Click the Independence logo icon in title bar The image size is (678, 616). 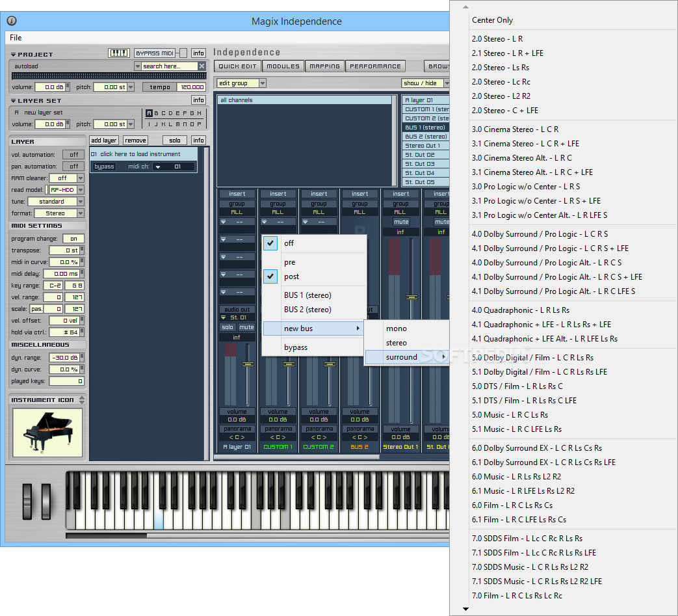(x=12, y=20)
